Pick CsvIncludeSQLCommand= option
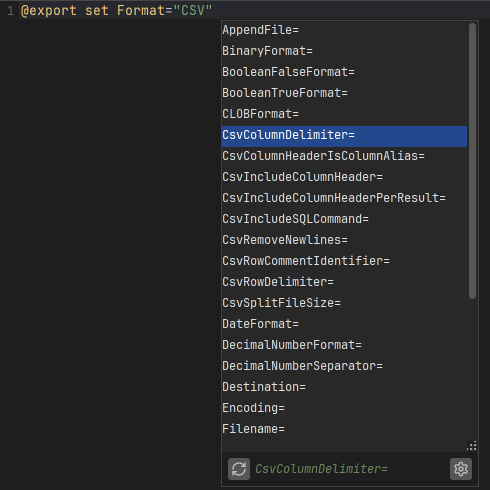The width and height of the screenshot is (490, 490). point(344,219)
